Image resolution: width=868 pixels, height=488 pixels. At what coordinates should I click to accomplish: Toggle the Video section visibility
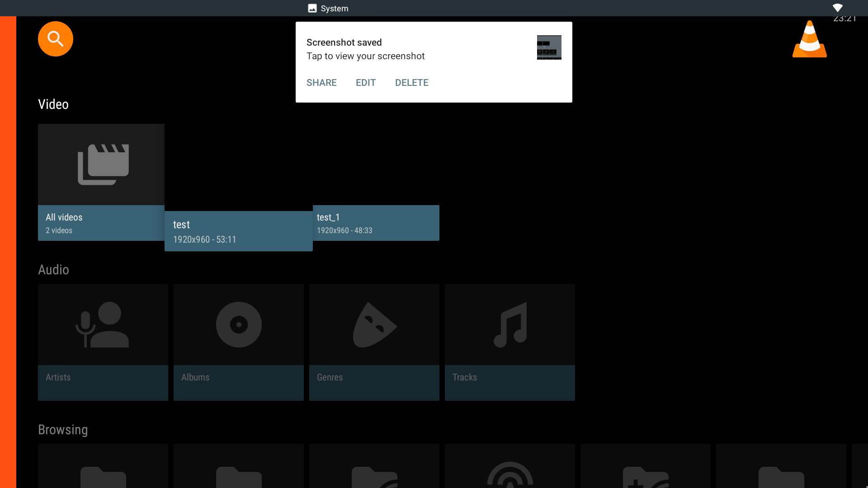pos(53,104)
